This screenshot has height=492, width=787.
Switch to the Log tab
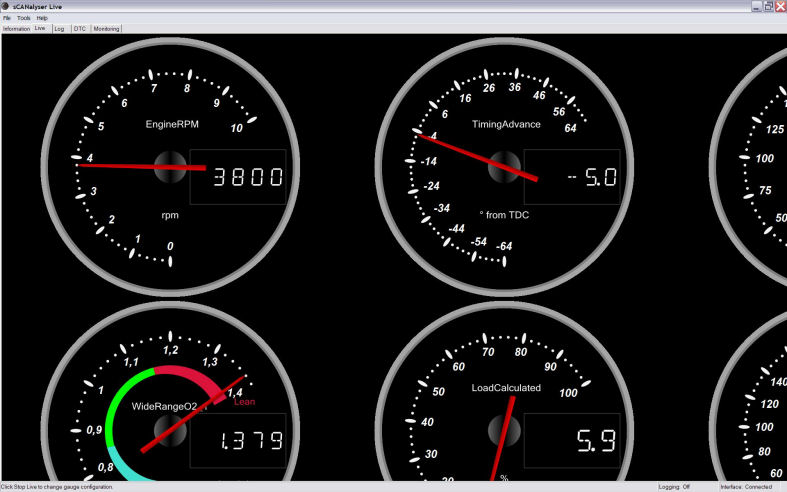(59, 29)
